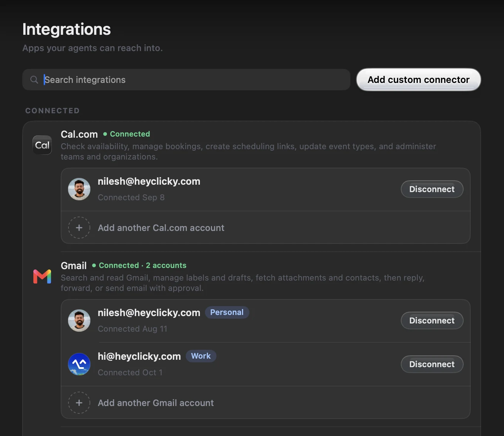This screenshot has height=436, width=504.
Task: Focus the Search integrations field
Action: (x=186, y=80)
